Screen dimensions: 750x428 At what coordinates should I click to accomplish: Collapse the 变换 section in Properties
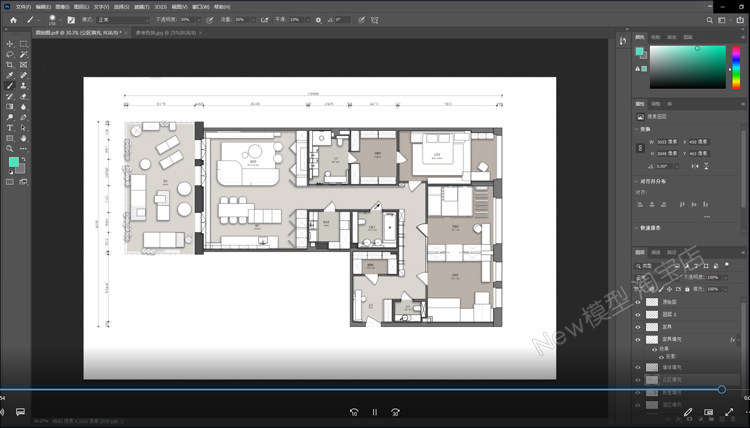pyautogui.click(x=637, y=128)
